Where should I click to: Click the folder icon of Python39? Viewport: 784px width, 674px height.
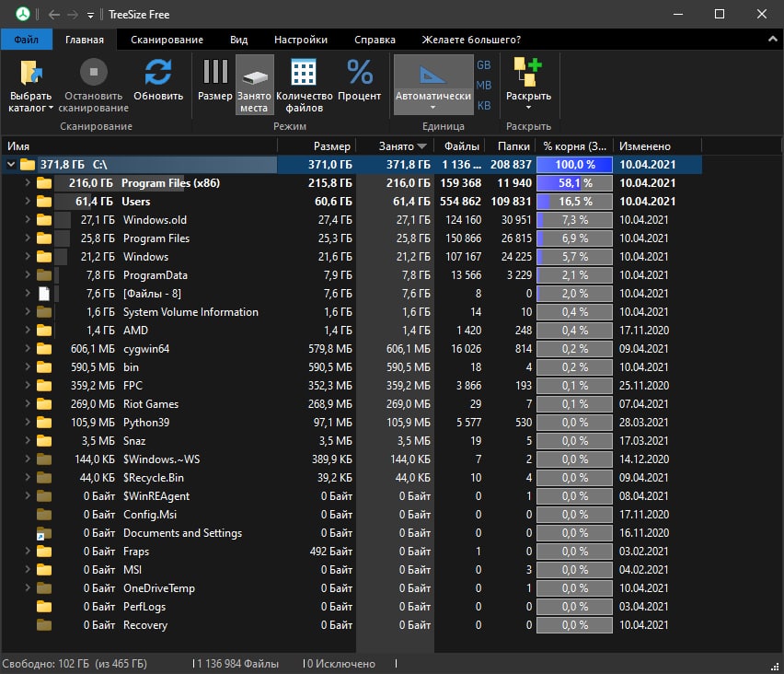click(44, 423)
